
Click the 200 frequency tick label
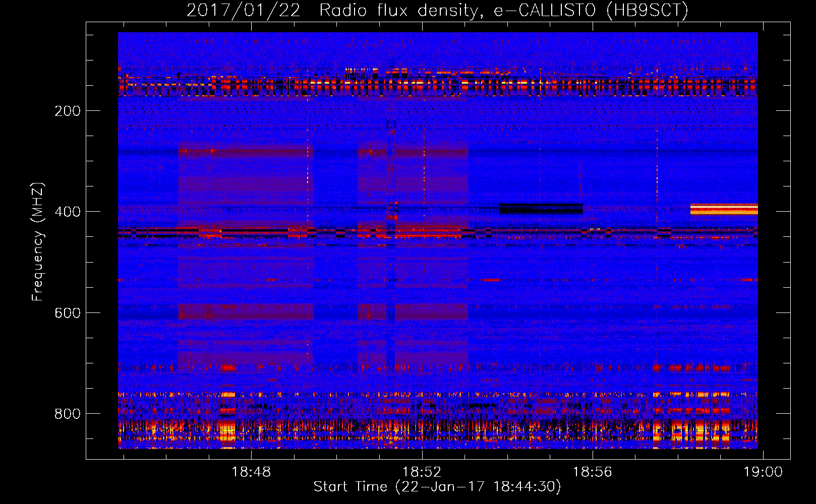(68, 111)
